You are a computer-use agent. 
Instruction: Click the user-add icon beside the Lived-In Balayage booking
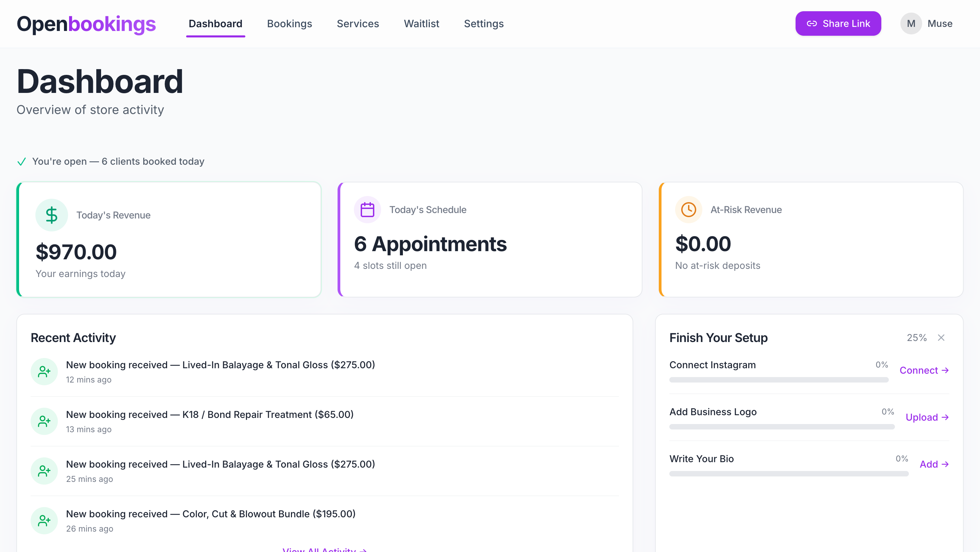[x=44, y=371]
